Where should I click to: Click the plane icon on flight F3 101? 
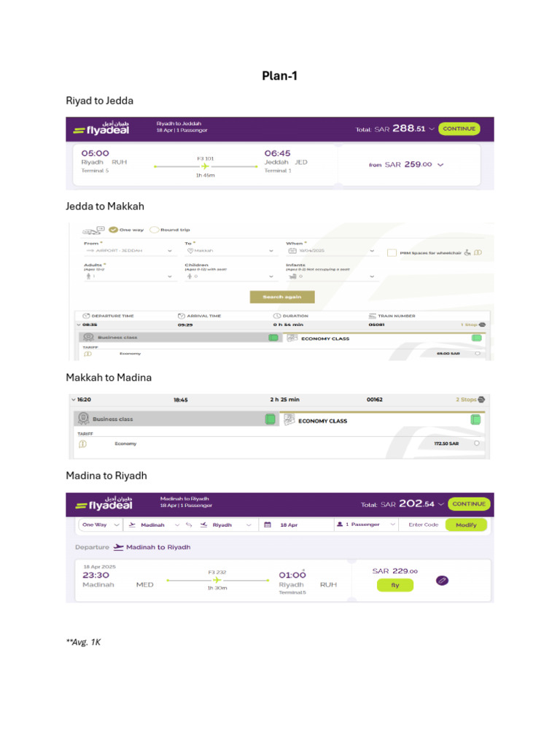[205, 166]
